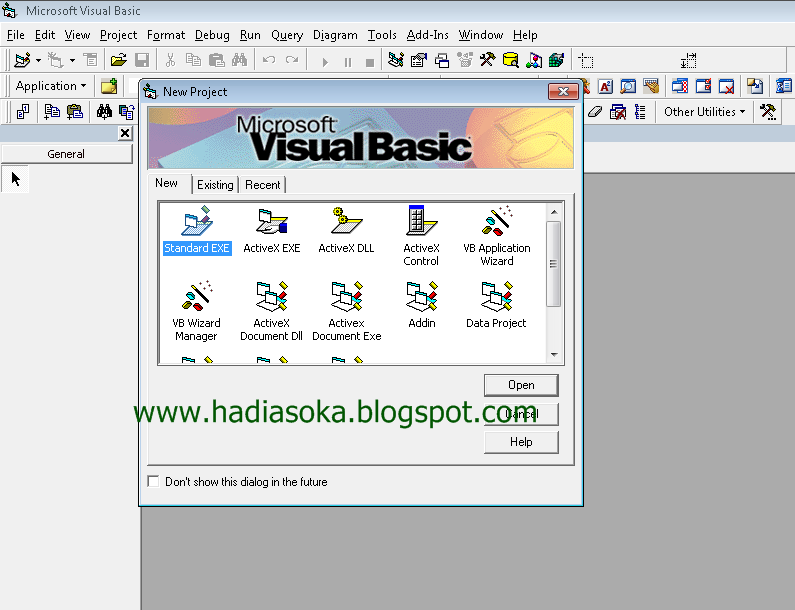Click the Open Project folder toolbar icon

click(118, 60)
